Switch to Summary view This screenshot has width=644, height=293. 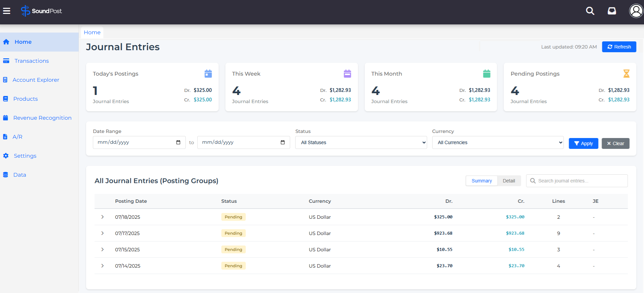tap(482, 181)
